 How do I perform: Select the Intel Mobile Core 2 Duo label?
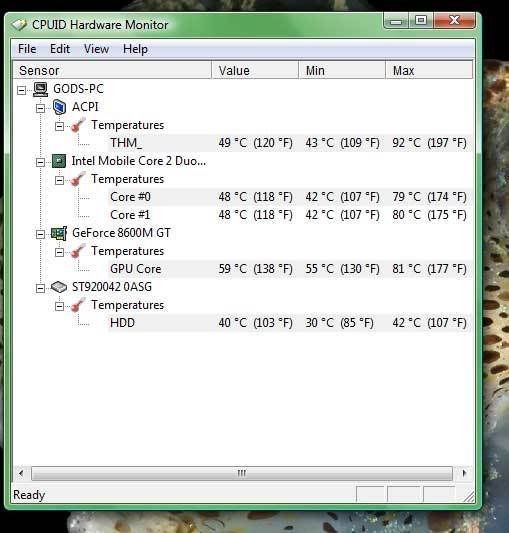139,161
